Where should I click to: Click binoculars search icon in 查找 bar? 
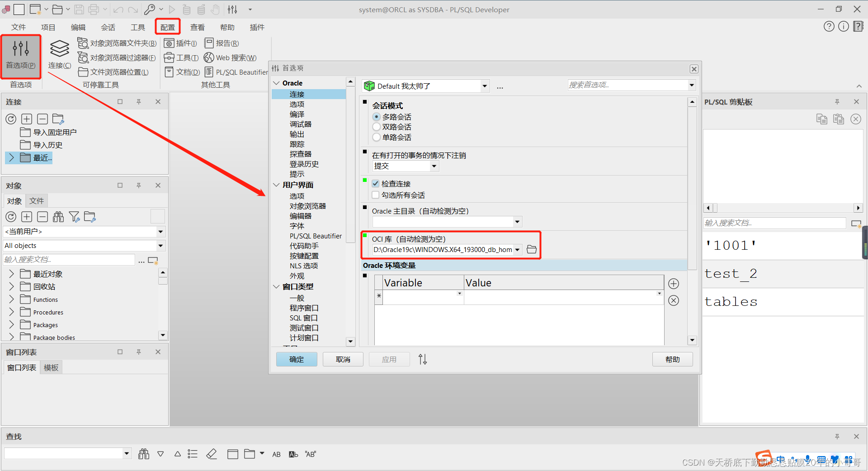tap(144, 454)
